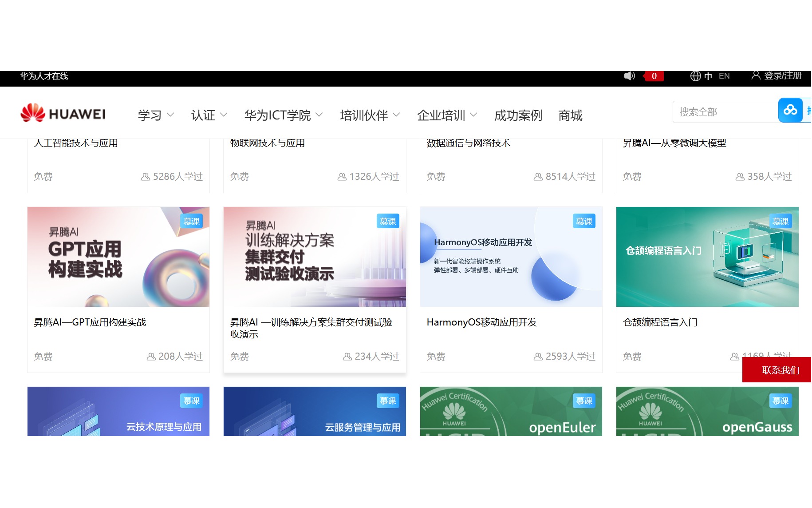Open 人工智能技术与应用 course title
812x508 pixels.
pos(76,143)
